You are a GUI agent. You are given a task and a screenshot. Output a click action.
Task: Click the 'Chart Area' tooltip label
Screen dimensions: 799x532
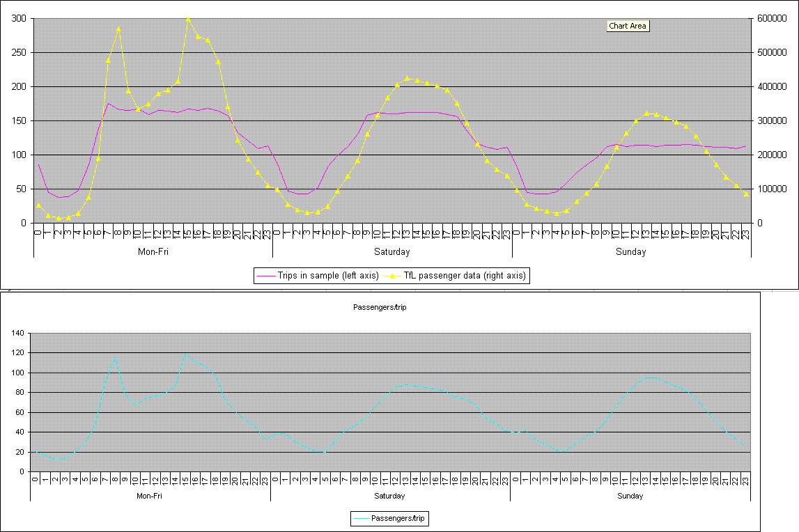(628, 26)
